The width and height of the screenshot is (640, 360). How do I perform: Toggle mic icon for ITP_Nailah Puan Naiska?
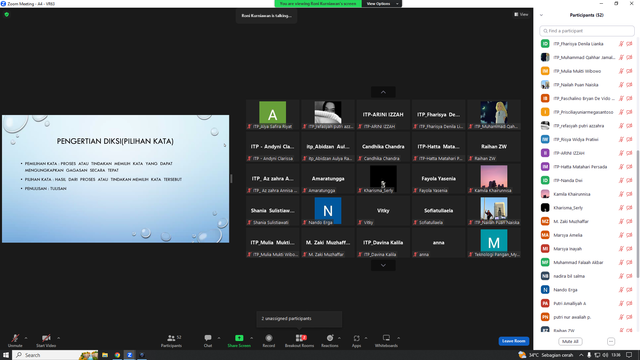[621, 85]
